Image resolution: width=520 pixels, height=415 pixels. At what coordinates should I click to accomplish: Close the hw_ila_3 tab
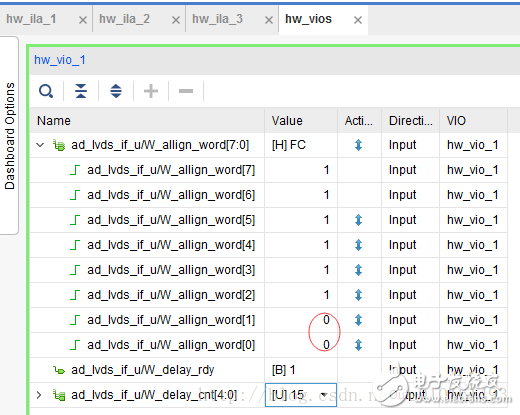pos(269,20)
